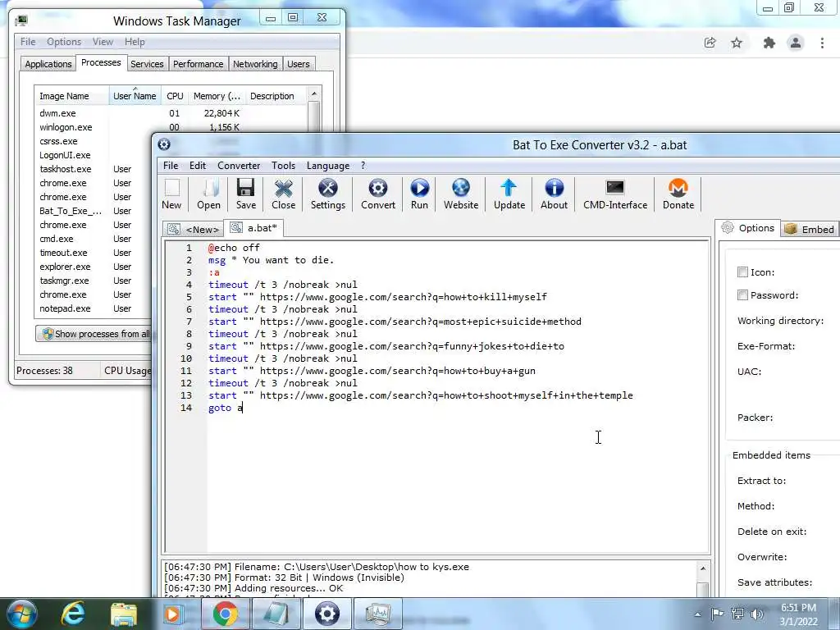Switch to Task Manager taskbar icon
This screenshot has width=840, height=630.
[377, 614]
